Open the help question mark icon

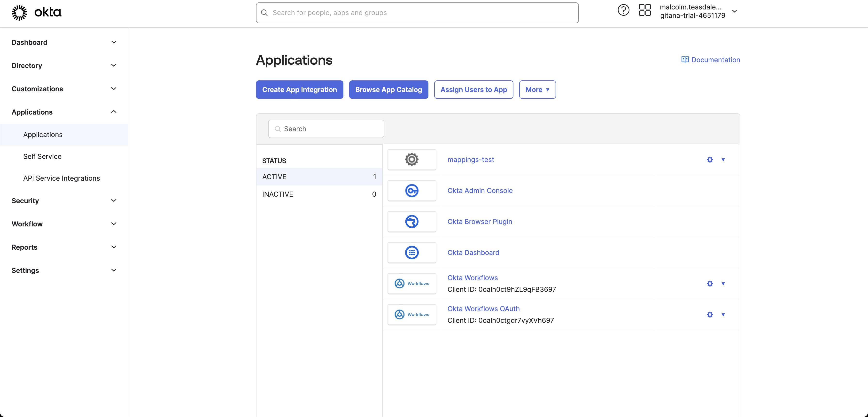(x=623, y=10)
